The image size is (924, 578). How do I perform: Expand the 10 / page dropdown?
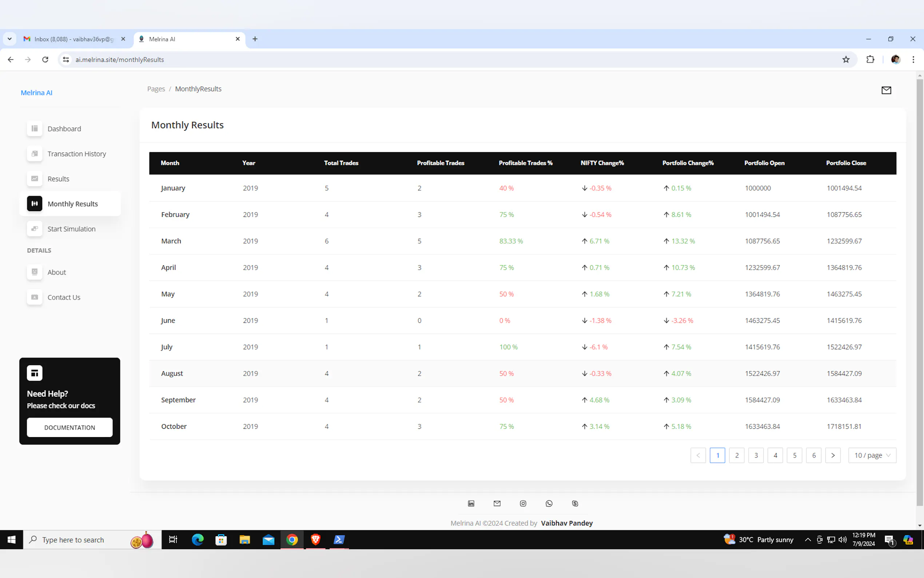click(872, 455)
